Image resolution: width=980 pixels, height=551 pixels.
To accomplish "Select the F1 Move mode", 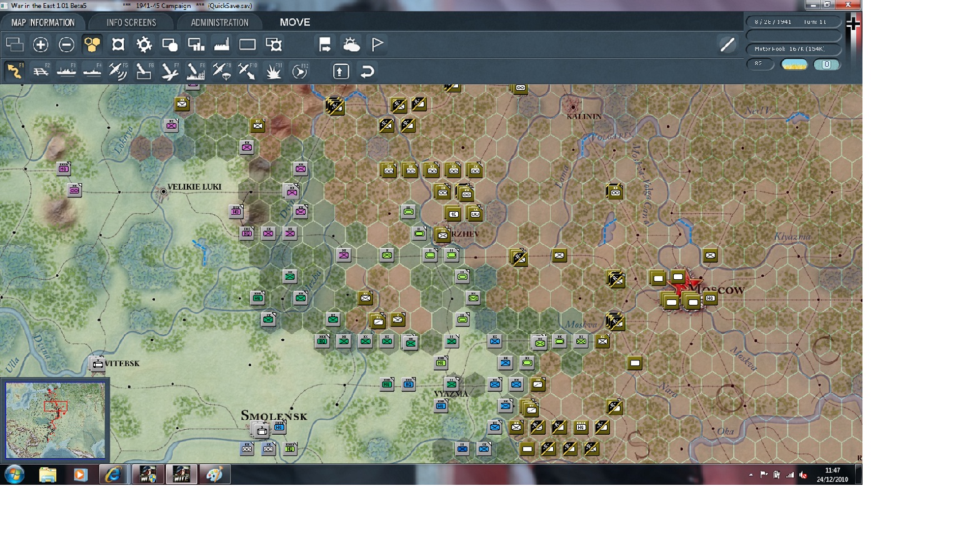I will 14,71.
